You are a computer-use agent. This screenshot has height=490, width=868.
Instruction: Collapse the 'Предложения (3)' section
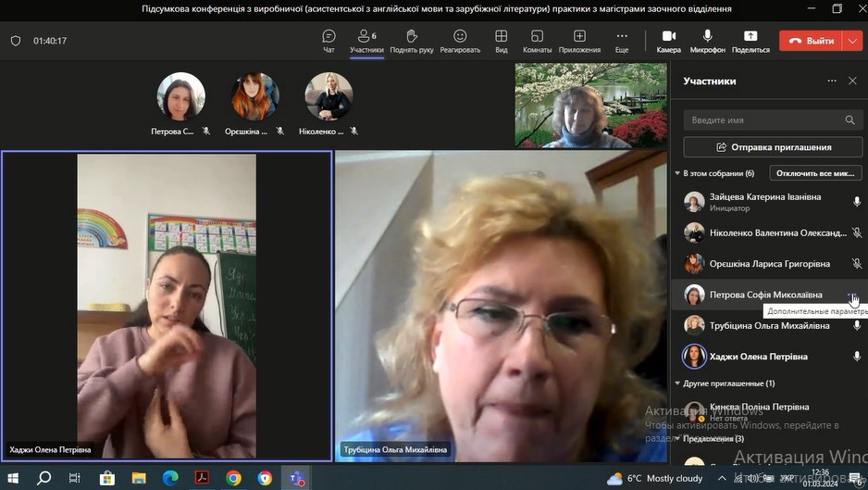(677, 438)
